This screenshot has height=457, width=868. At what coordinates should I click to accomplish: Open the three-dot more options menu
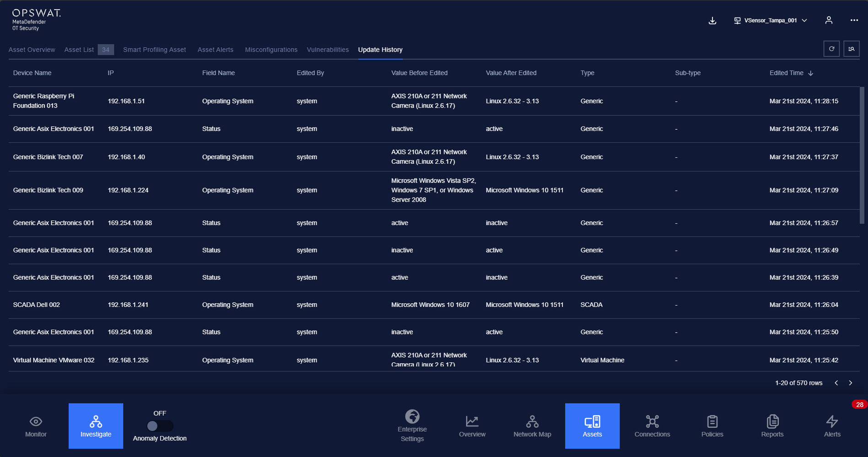pos(854,20)
